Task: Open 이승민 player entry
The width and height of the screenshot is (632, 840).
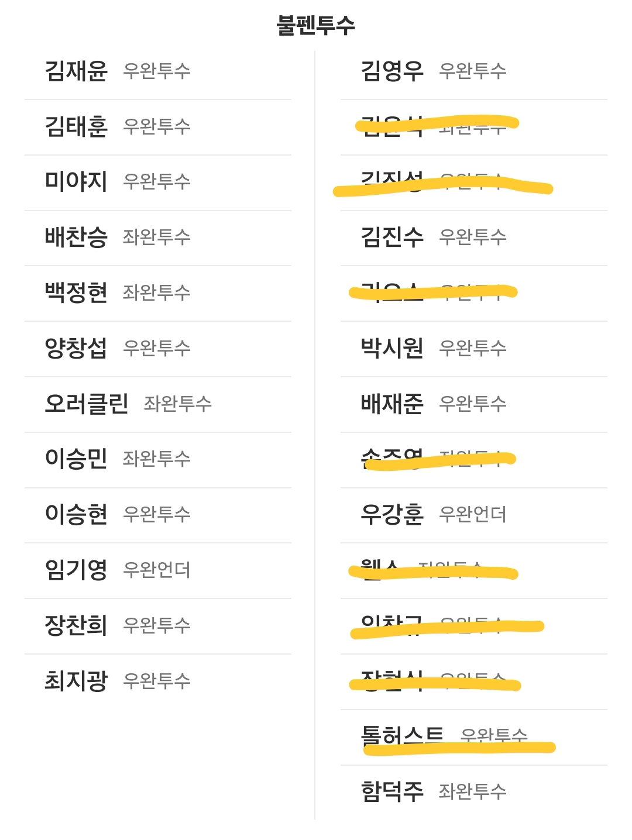Action: click(158, 459)
